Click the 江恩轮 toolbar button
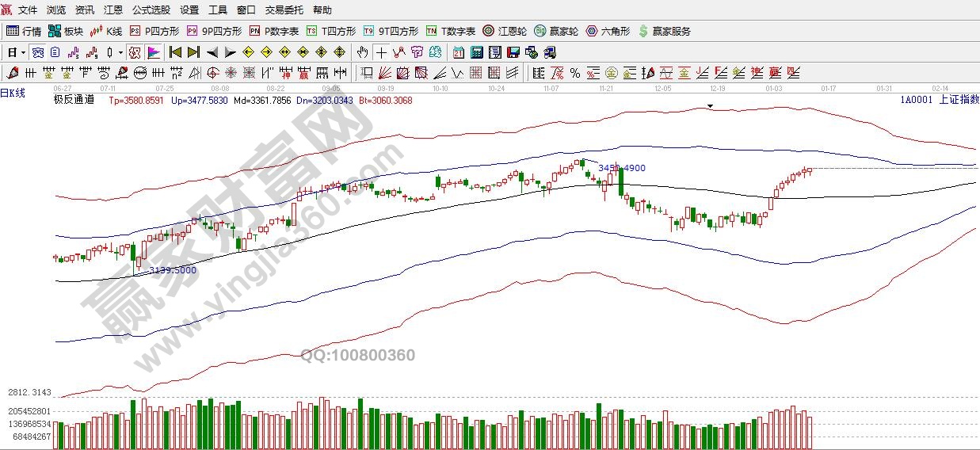 [505, 31]
